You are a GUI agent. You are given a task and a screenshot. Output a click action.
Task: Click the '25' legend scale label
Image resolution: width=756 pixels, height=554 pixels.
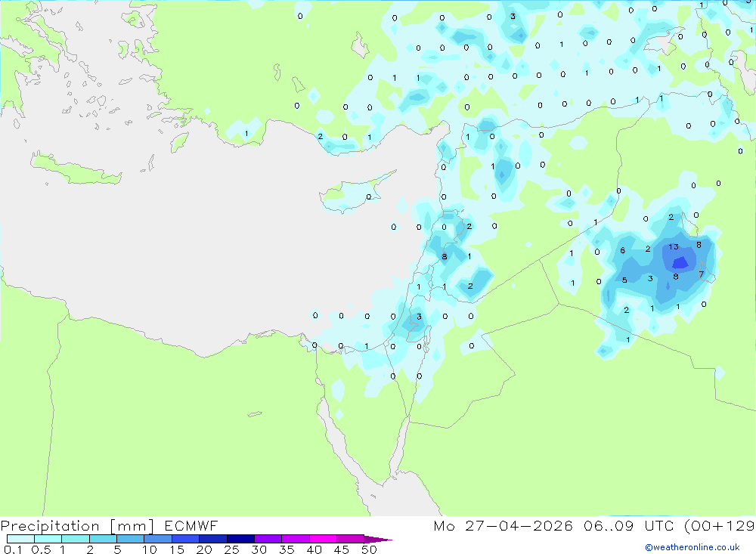tap(231, 549)
